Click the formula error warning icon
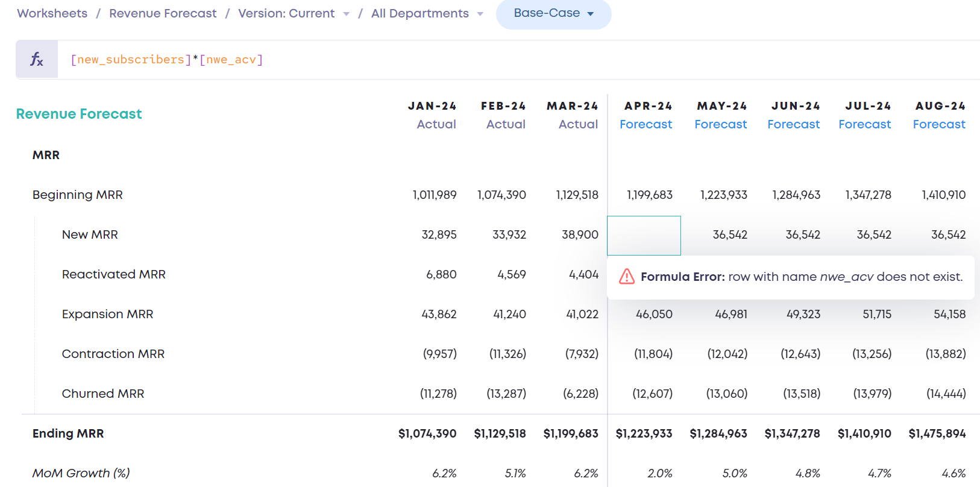Screen dimensions: 980x487 coord(627,277)
